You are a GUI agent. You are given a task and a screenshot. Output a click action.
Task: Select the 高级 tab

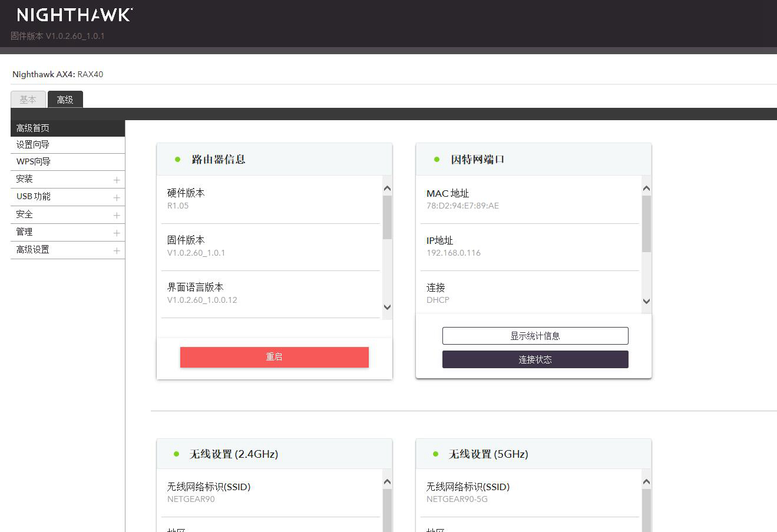(65, 100)
